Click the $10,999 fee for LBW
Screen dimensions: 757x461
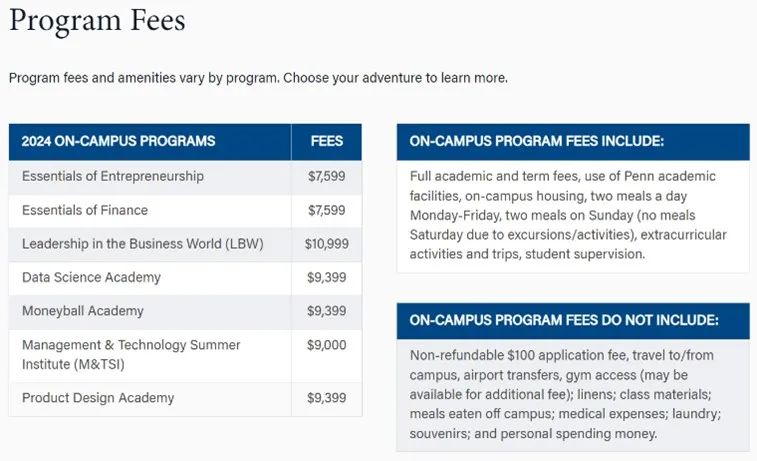tap(327, 244)
